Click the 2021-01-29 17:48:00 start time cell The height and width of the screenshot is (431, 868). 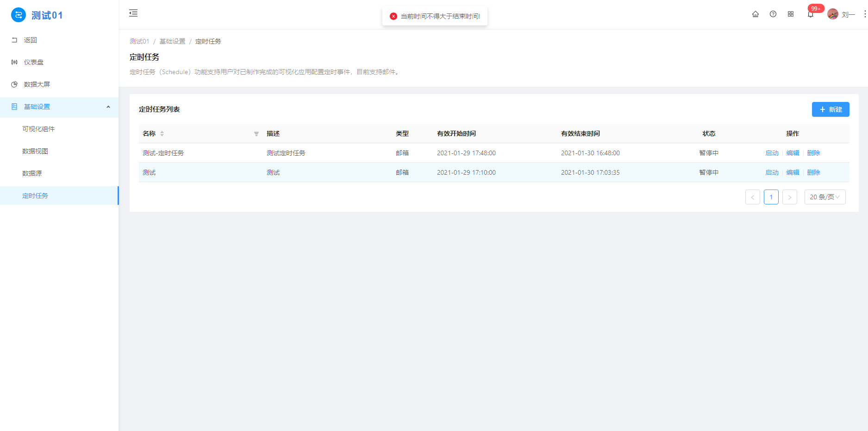[x=466, y=153]
